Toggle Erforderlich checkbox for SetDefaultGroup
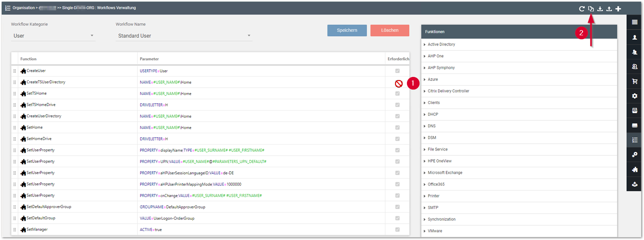 [x=398, y=218]
